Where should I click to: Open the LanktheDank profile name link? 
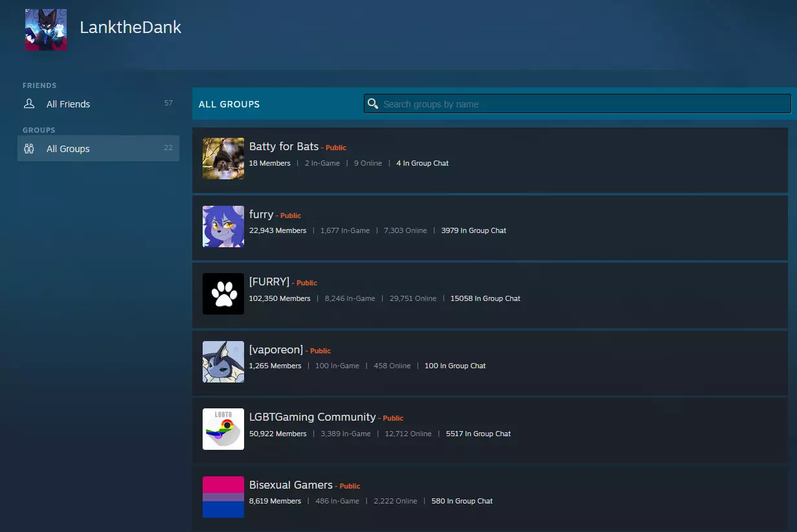pos(130,28)
